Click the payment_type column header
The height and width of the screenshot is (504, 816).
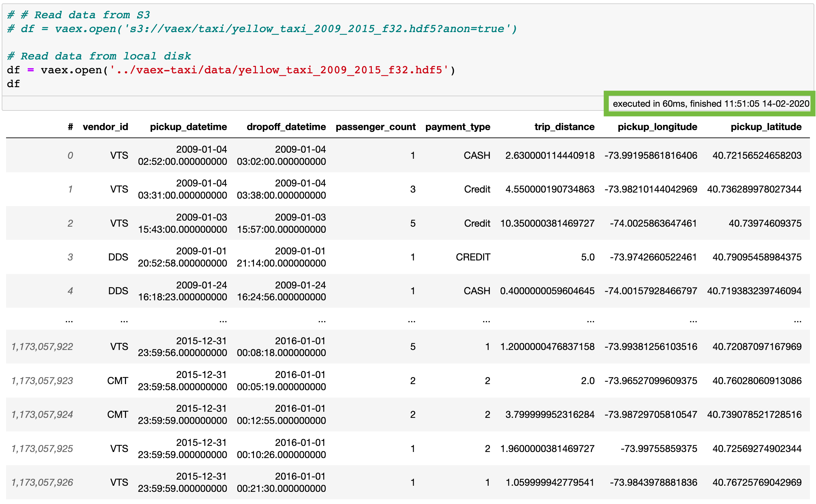(457, 127)
